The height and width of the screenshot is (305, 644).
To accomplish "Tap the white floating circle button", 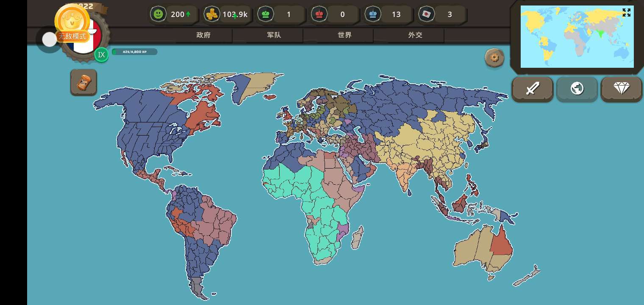I will pos(50,39).
